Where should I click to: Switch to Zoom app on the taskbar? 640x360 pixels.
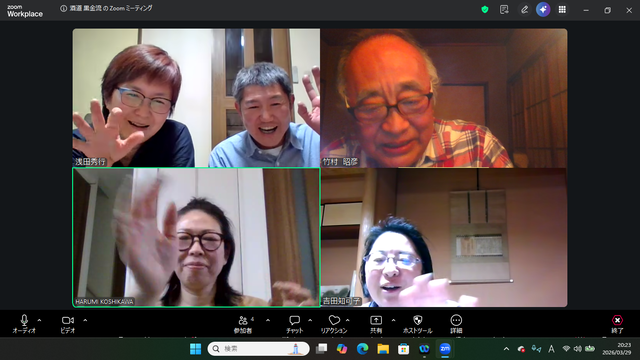tap(445, 349)
